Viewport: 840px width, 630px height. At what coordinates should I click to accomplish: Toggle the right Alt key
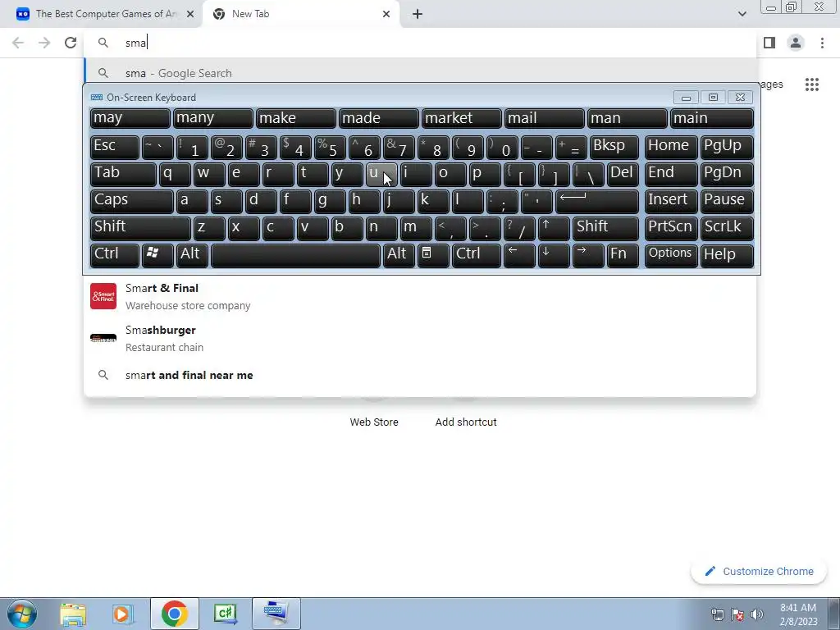[399, 255]
